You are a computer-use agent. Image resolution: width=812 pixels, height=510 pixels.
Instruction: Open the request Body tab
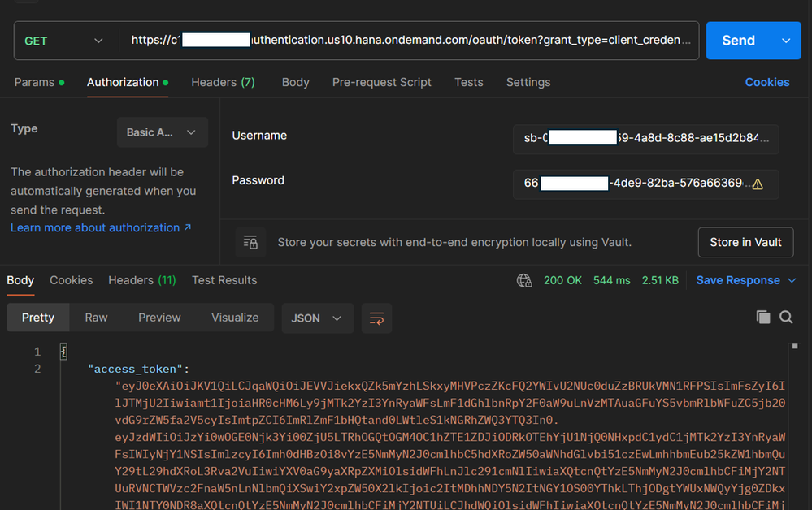(x=296, y=82)
